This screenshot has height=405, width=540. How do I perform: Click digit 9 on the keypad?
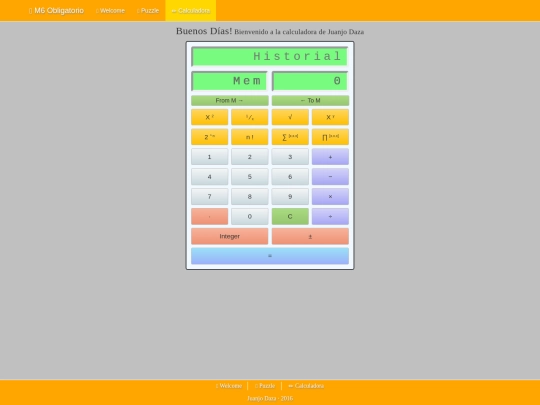(x=290, y=197)
